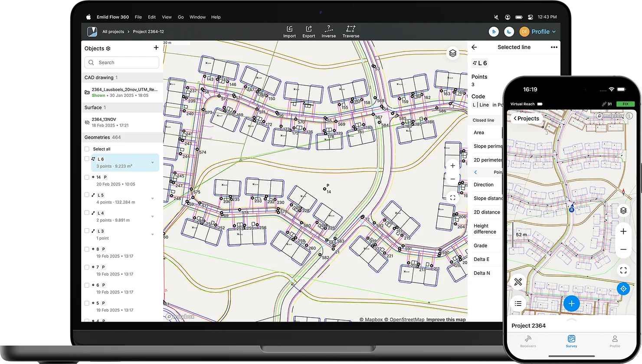
Task: Open the Inverse tool
Action: pyautogui.click(x=328, y=31)
